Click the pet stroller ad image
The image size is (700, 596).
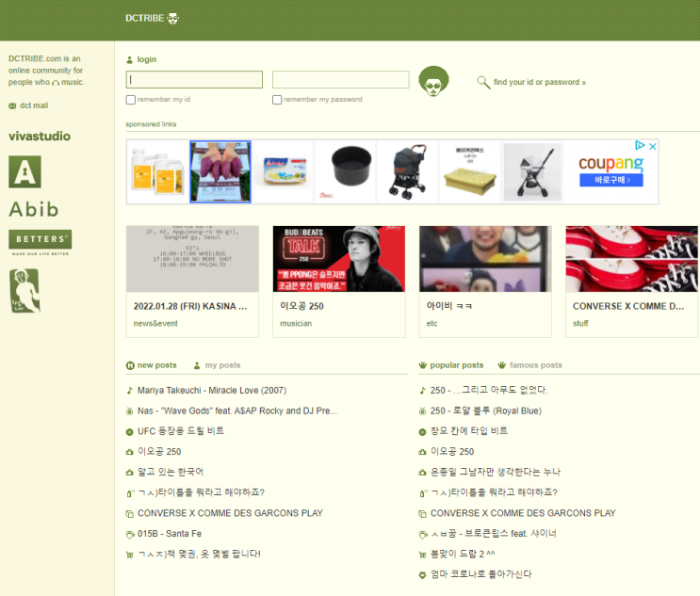[x=408, y=171]
